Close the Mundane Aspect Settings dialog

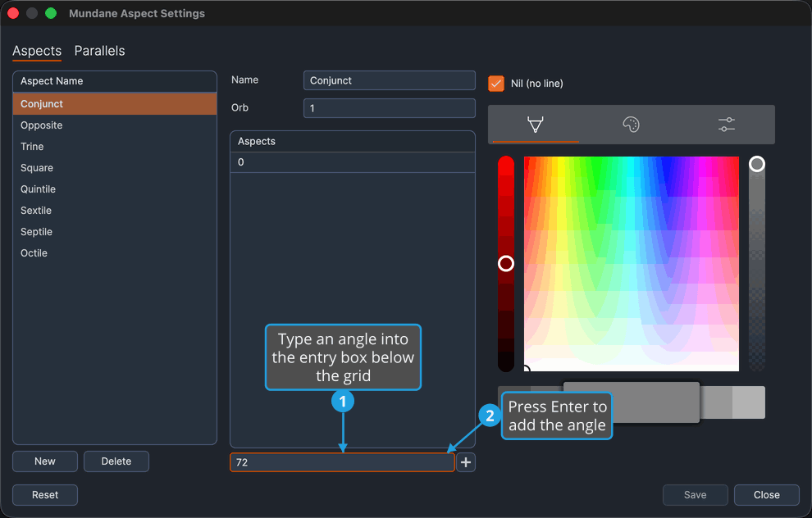click(x=766, y=495)
